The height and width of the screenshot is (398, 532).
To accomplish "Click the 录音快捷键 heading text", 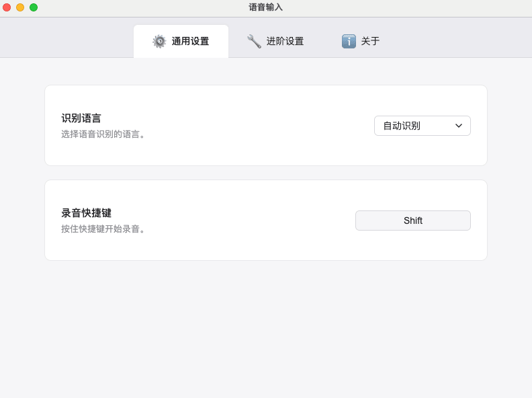I will (x=87, y=213).
